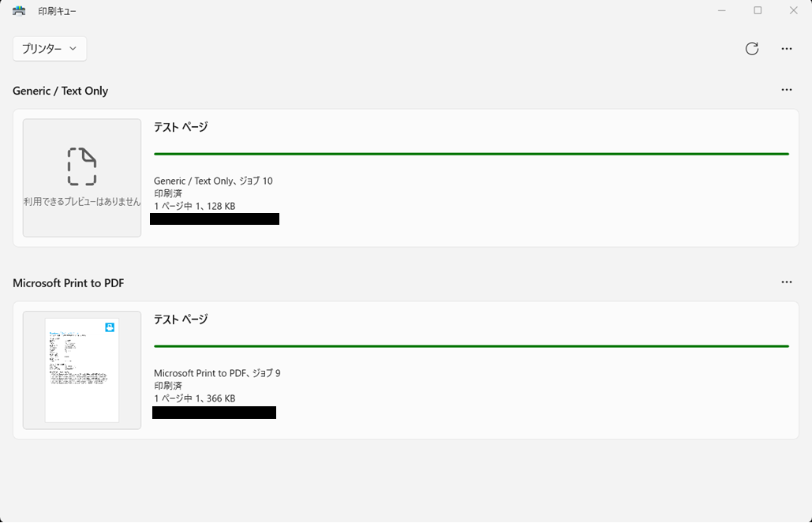Click the 'Microsoft Print to PDF、ジョブ 9' details line
The height and width of the screenshot is (523, 812).
tap(217, 373)
